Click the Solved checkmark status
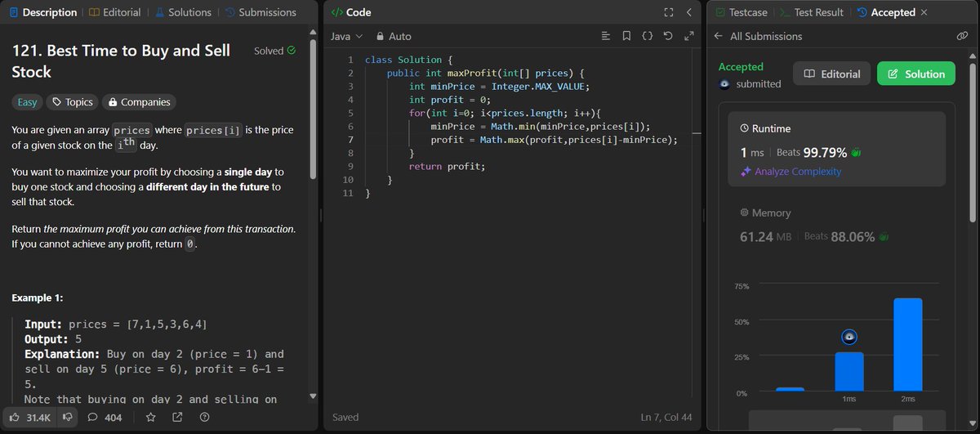 tap(274, 51)
